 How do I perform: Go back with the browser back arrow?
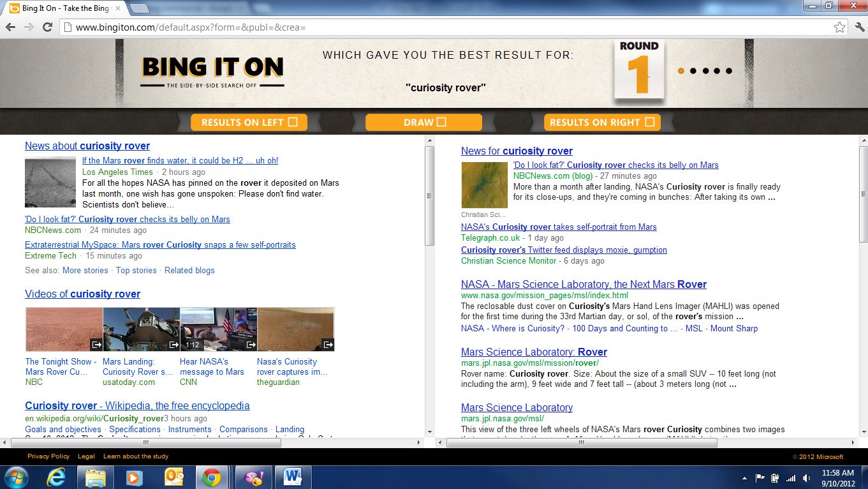(10, 27)
